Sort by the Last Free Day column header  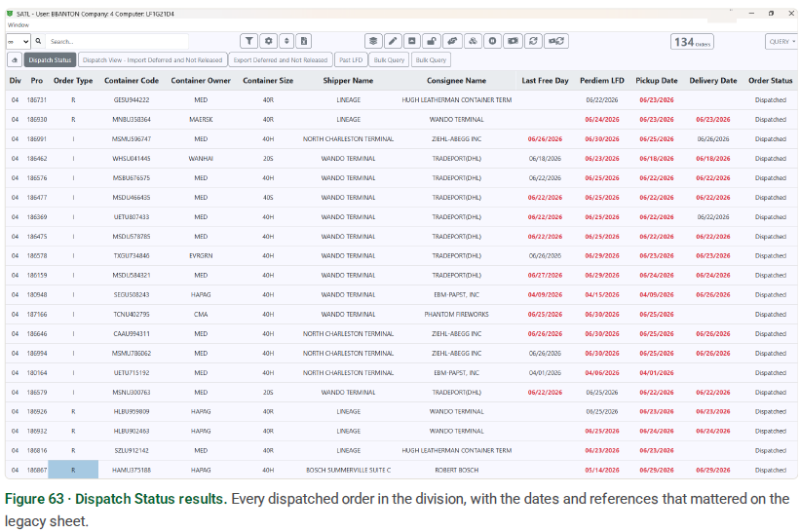click(x=545, y=81)
